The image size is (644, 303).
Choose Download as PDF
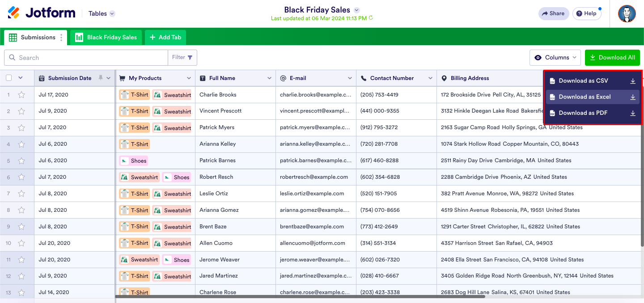click(x=593, y=113)
